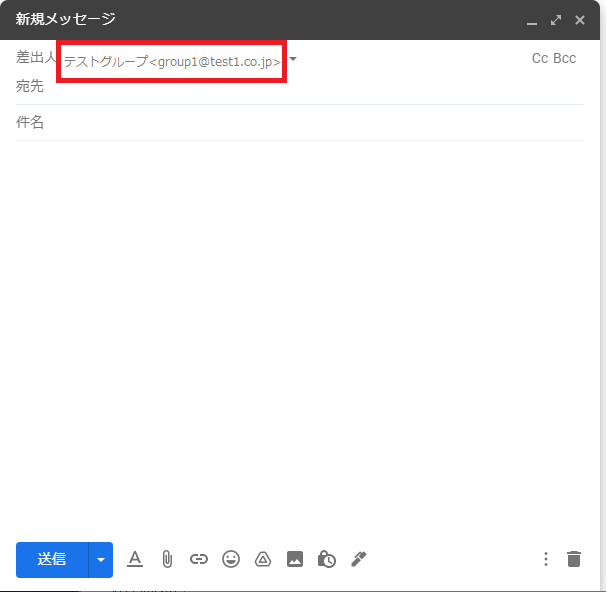Click into the message body area
This screenshot has height=598, width=607.
pyautogui.click(x=300, y=337)
